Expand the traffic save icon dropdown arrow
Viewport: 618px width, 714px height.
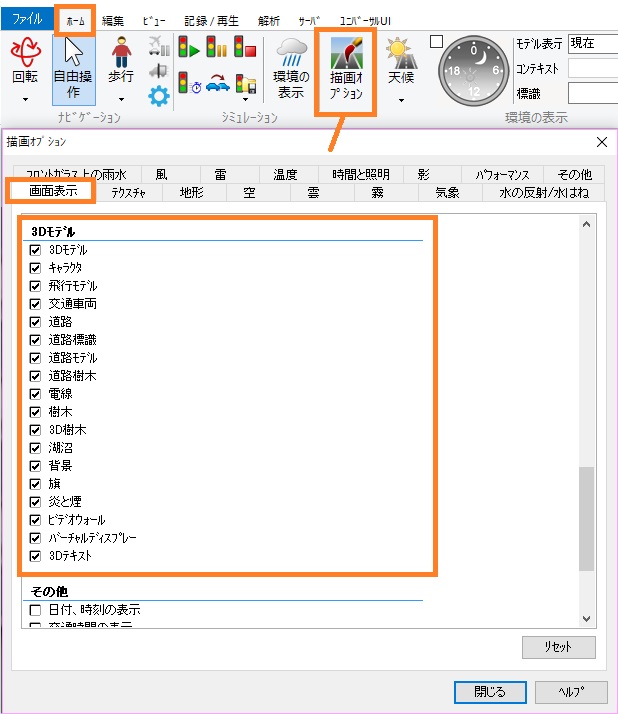(x=245, y=99)
